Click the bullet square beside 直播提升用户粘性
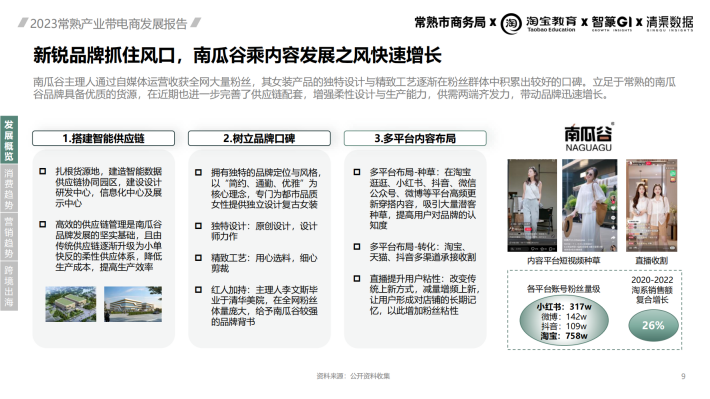710x399 pixels. [x=357, y=278]
